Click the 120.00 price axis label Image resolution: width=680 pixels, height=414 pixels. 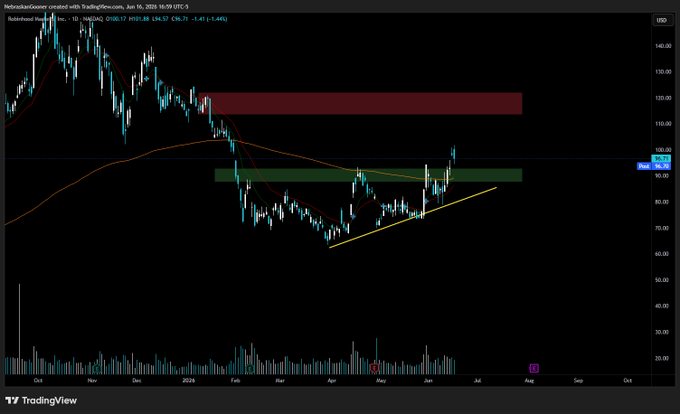[663, 98]
